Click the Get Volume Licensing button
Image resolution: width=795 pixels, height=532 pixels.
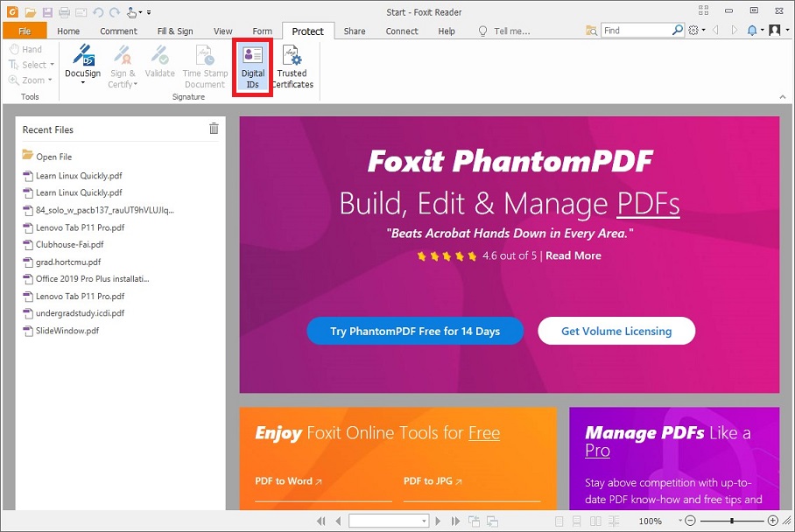pos(616,331)
